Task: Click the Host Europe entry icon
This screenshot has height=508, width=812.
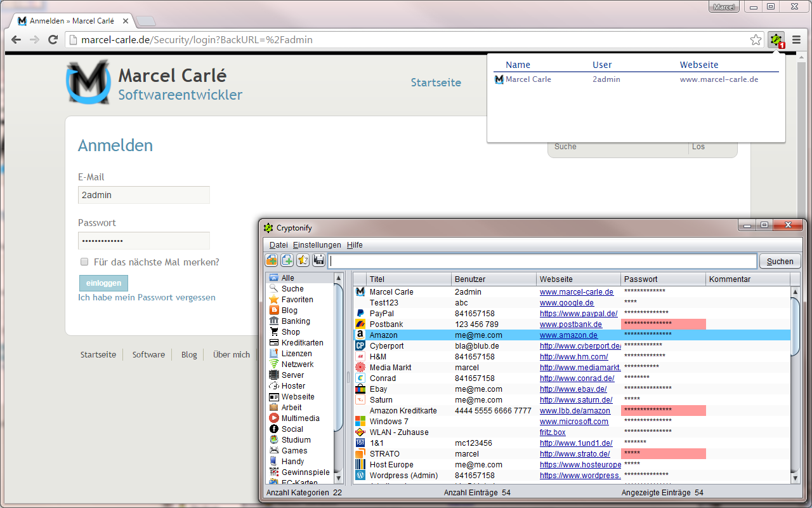Action: [x=360, y=465]
